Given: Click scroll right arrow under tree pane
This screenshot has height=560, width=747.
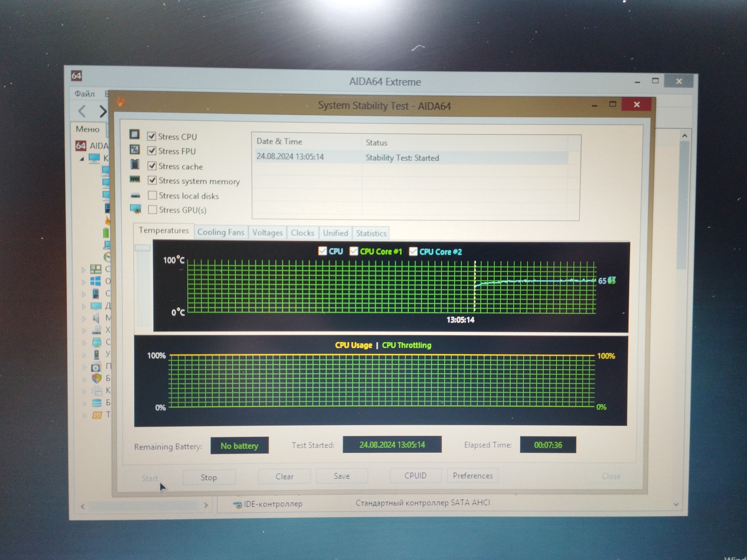Looking at the screenshot, I should (206, 505).
